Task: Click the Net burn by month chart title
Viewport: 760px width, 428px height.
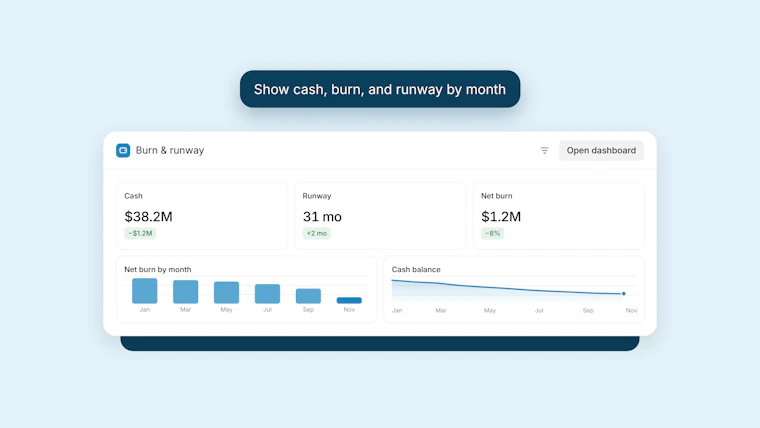Action: pyautogui.click(x=158, y=269)
